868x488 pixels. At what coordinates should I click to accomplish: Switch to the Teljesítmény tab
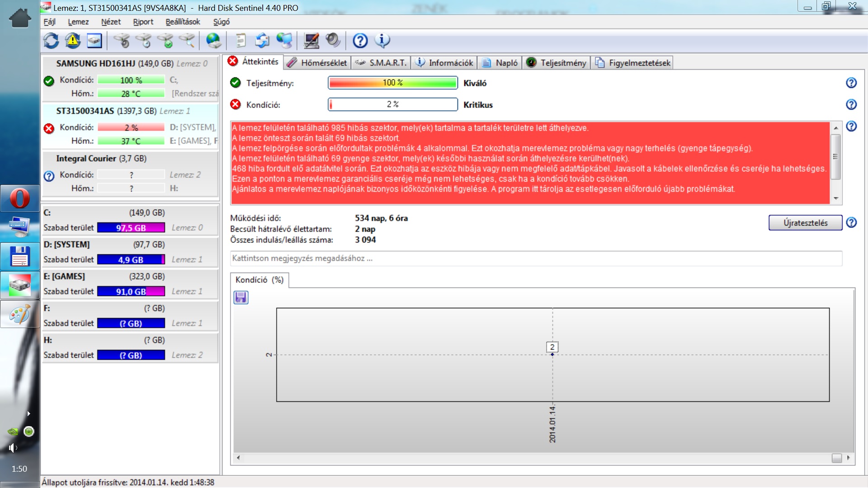557,63
